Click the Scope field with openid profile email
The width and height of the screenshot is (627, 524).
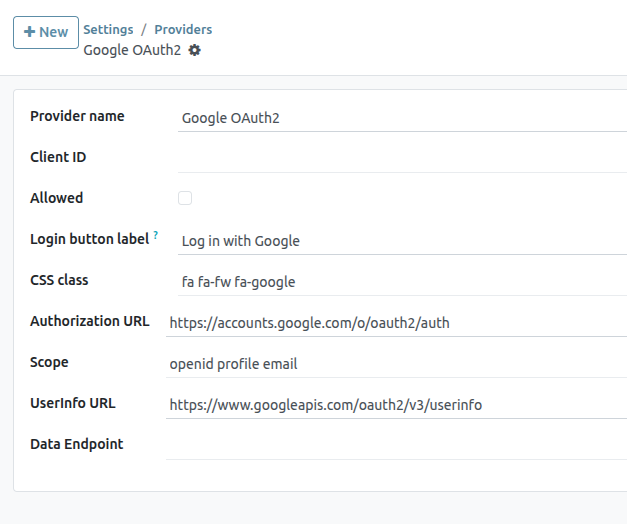[395, 364]
